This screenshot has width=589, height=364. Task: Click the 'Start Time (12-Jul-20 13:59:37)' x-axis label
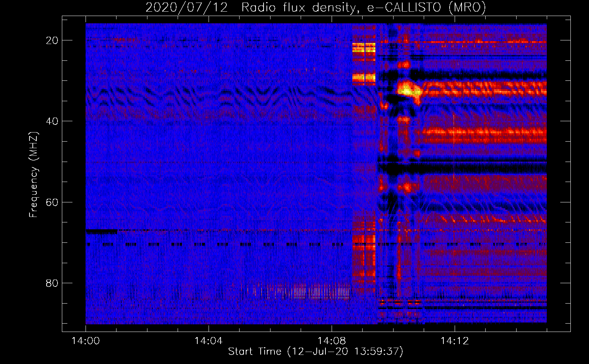tap(316, 352)
